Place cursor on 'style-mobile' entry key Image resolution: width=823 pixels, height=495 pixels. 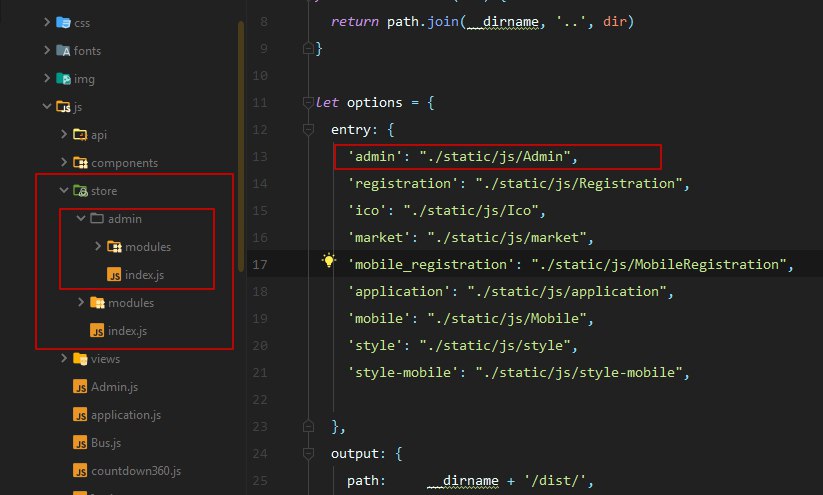pyautogui.click(x=403, y=373)
